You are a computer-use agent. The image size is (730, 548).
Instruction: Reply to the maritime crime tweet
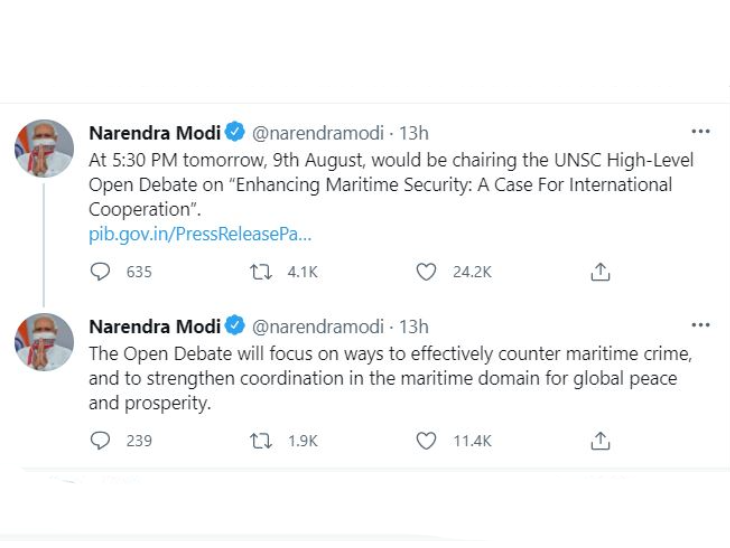click(x=100, y=440)
